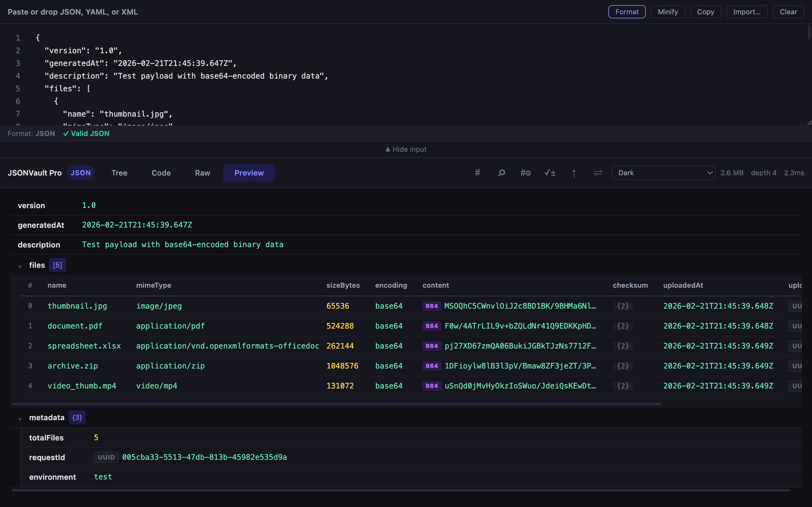Click B64 badge on archive.zip content
The height and width of the screenshot is (507, 812).
tap(431, 366)
